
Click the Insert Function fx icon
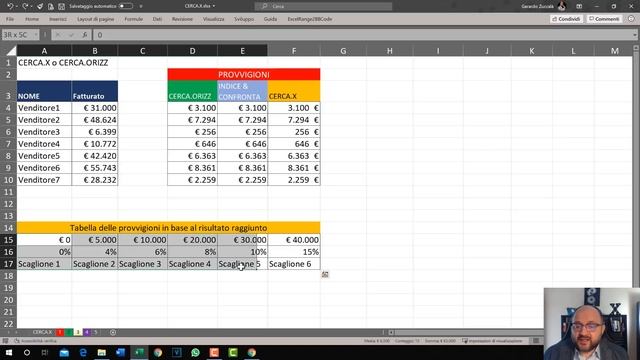pyautogui.click(x=84, y=35)
